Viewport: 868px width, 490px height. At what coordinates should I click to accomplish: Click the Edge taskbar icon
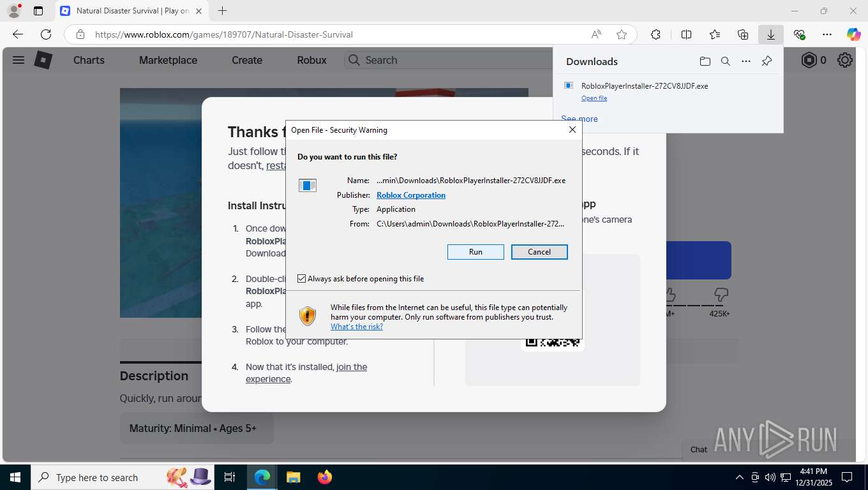click(262, 477)
